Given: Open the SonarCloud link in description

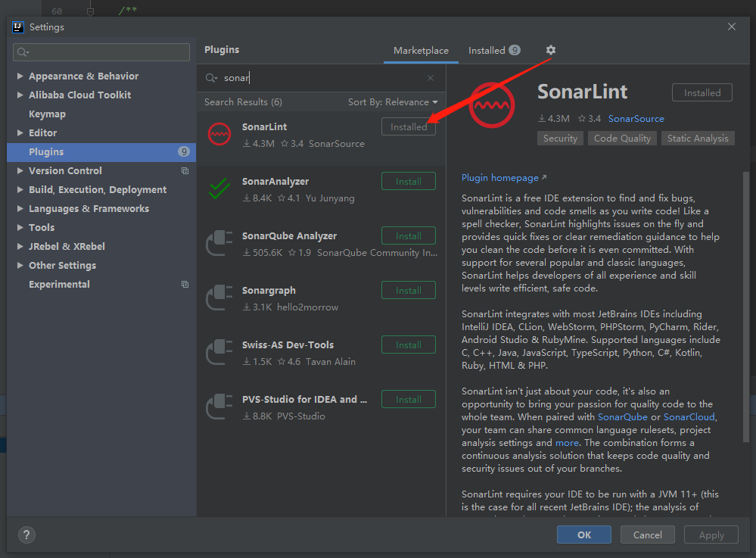Looking at the screenshot, I should [x=689, y=417].
